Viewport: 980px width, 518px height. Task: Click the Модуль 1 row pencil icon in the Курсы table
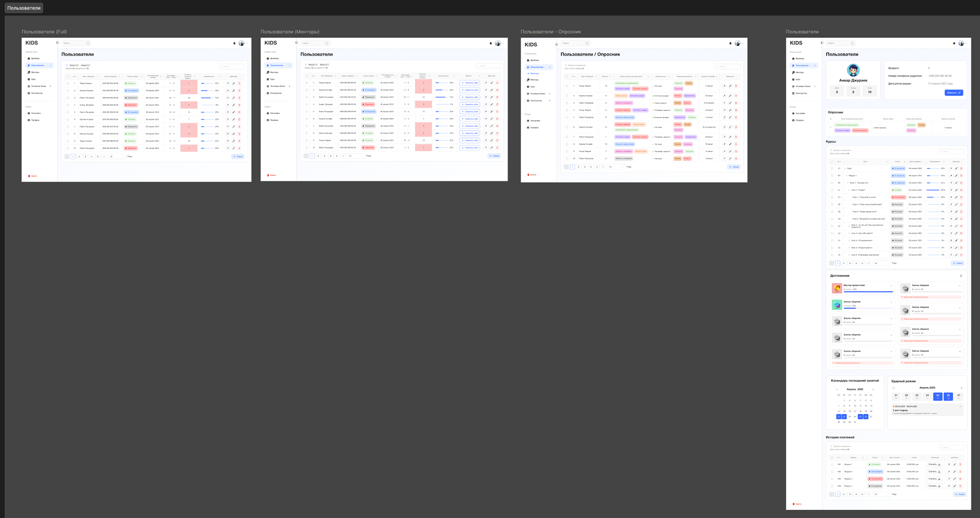[956, 175]
